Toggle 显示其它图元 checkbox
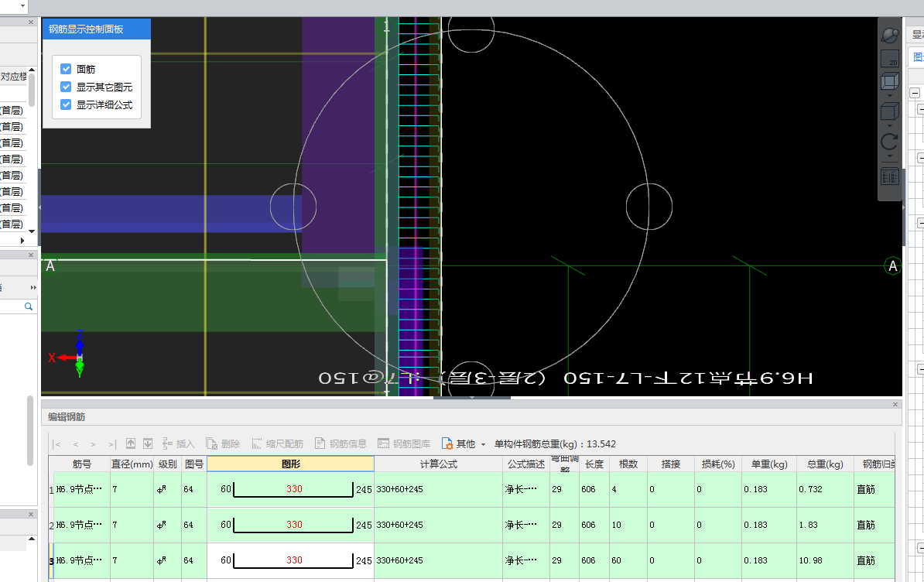 click(x=66, y=87)
